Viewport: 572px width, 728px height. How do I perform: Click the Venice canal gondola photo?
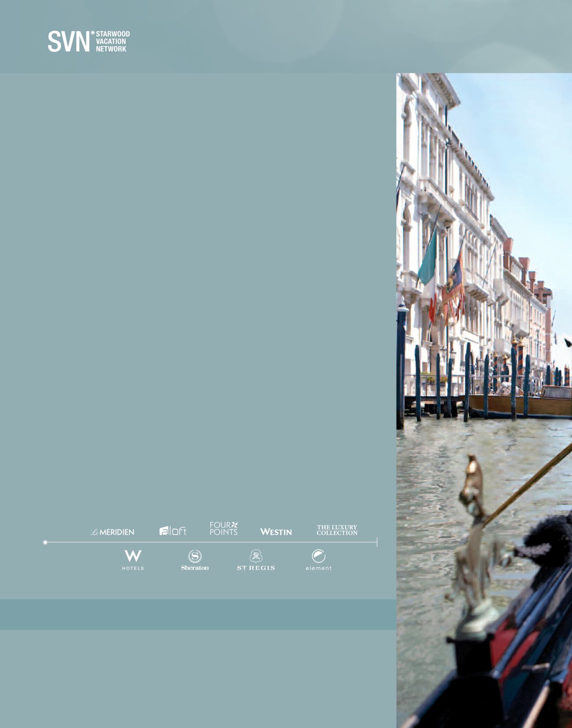click(484, 400)
